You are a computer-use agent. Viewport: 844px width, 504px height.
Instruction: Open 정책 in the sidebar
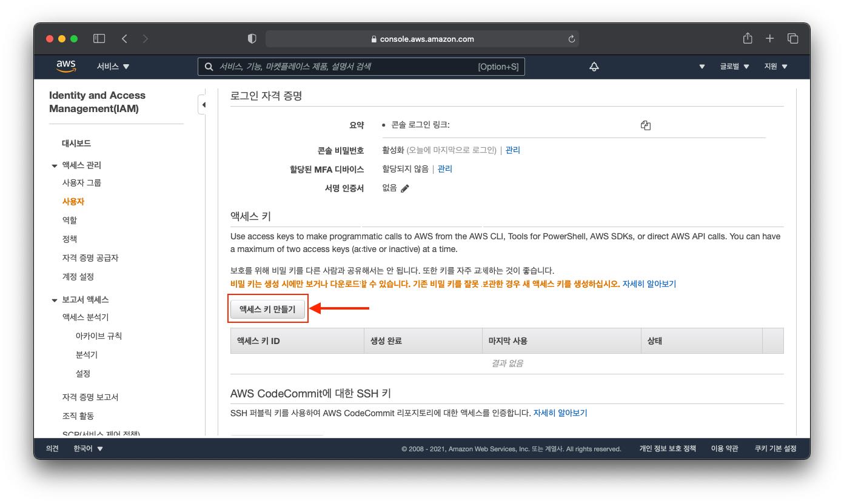(70, 239)
